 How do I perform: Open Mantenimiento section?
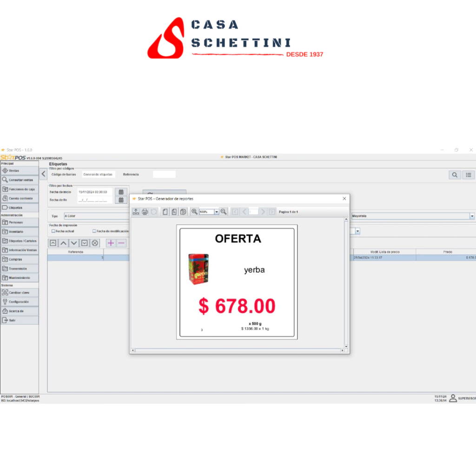tap(20, 278)
